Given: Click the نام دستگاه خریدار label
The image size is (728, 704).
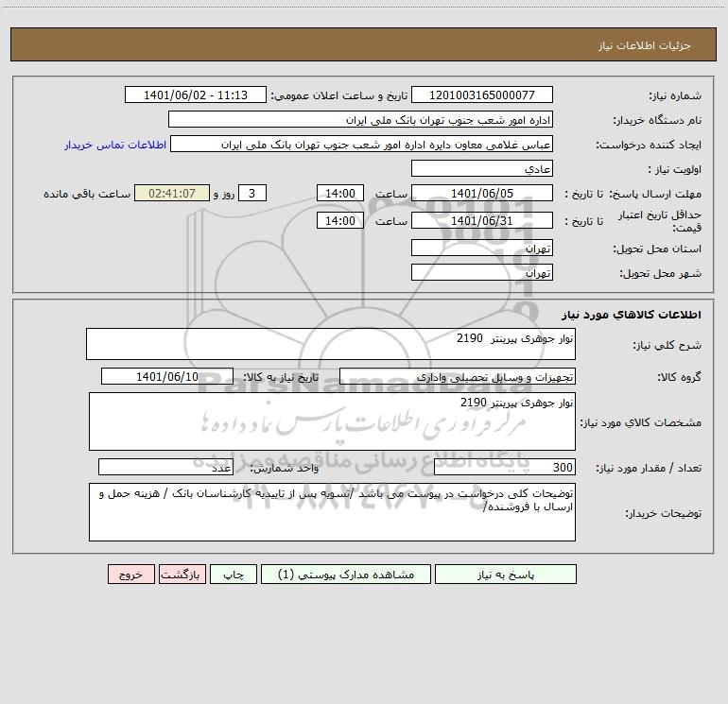Looking at the screenshot, I should [657, 121].
